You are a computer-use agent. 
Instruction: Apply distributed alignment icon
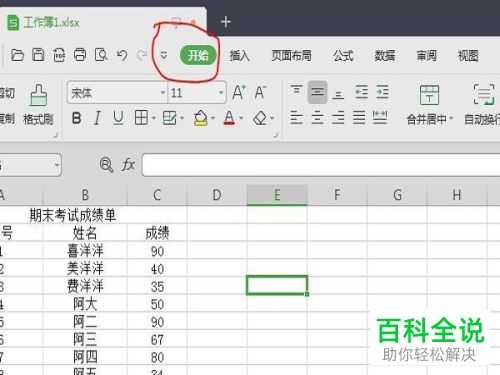380,118
